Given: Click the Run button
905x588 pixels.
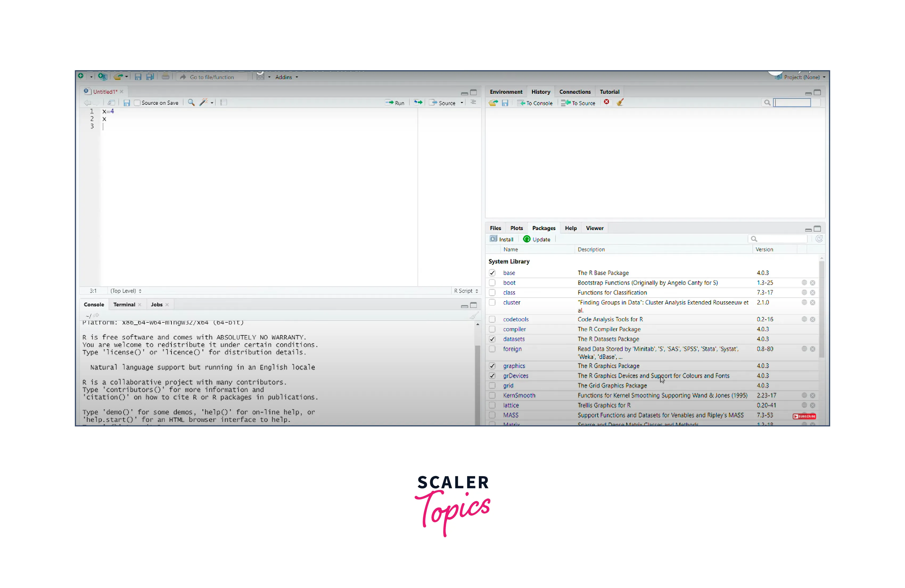Looking at the screenshot, I should point(395,103).
